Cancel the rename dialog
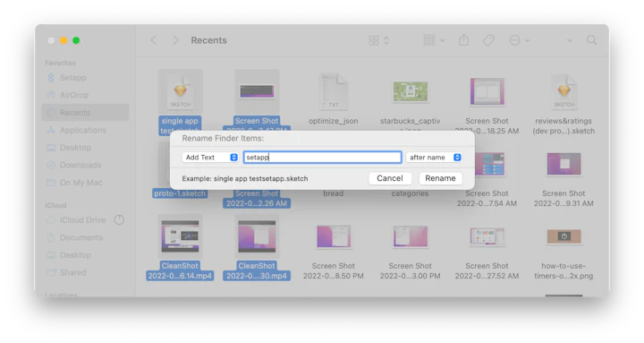 (390, 178)
